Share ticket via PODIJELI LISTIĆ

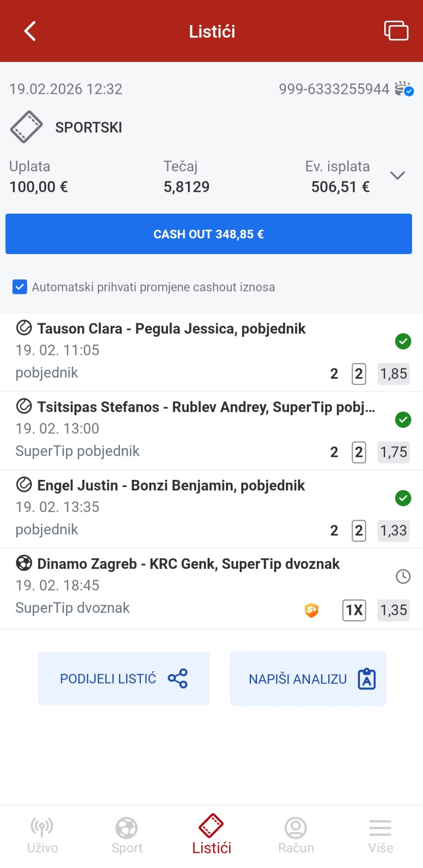124,678
